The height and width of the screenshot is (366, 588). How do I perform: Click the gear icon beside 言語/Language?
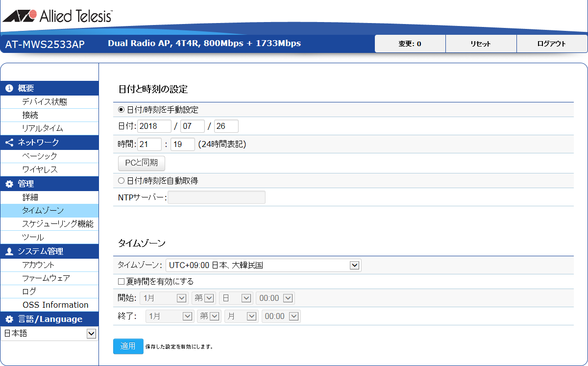[9, 319]
